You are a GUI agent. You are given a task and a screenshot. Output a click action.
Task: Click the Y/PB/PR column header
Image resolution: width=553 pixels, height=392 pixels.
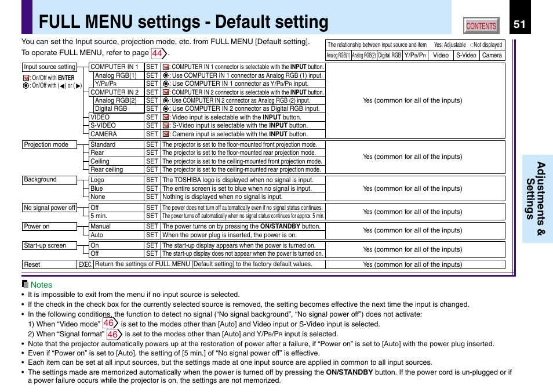(415, 56)
